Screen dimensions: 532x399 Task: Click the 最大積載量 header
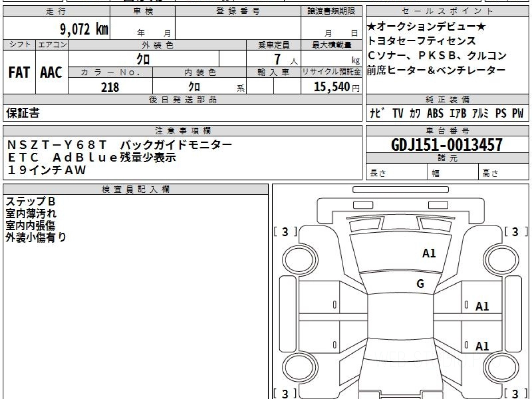pos(332,45)
